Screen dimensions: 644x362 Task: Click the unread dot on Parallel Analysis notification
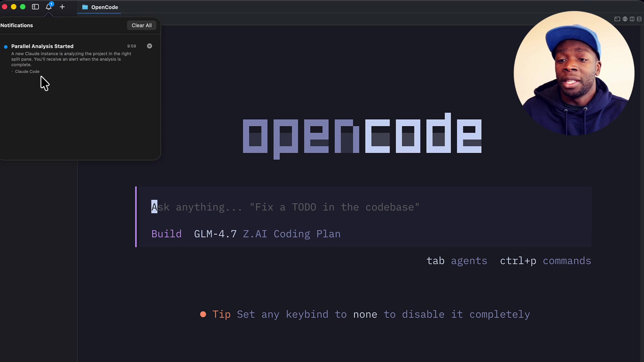(x=5, y=47)
